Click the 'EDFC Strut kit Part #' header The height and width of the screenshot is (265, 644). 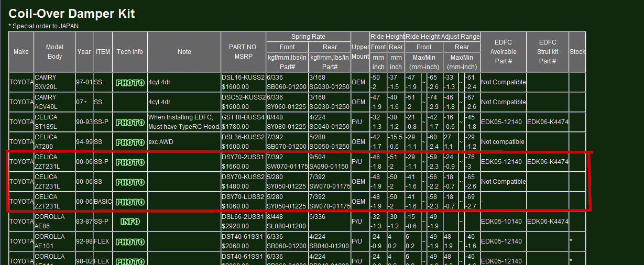click(x=548, y=52)
